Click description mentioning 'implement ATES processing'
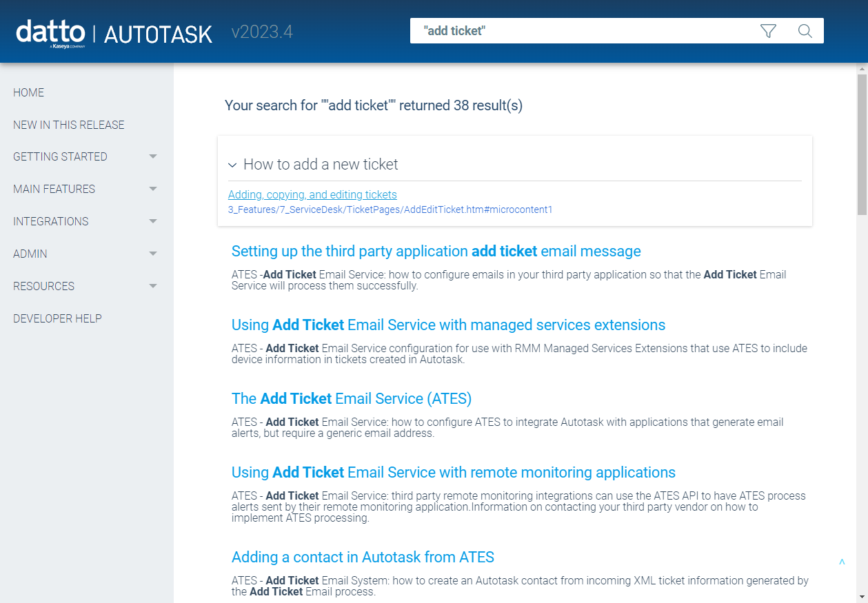 [518, 507]
